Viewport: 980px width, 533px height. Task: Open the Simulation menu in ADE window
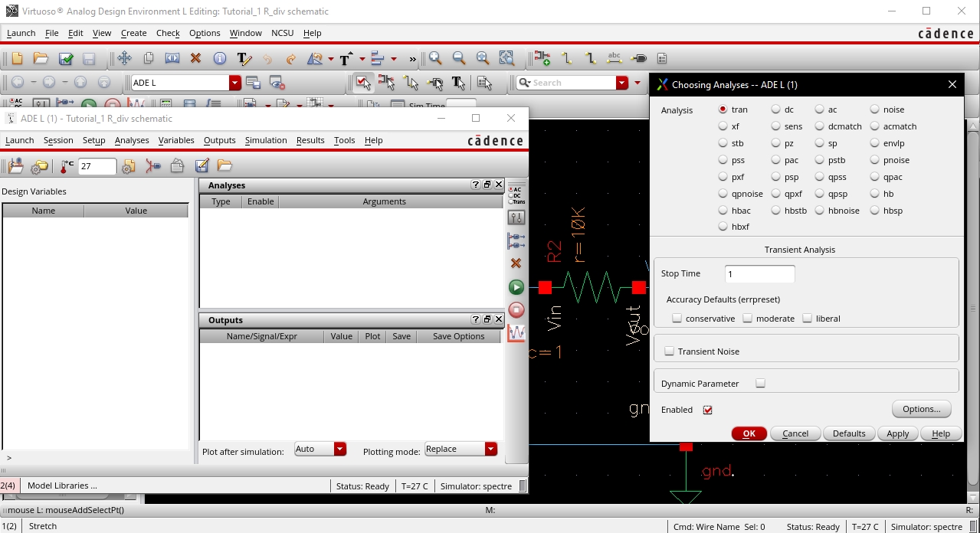pos(266,140)
